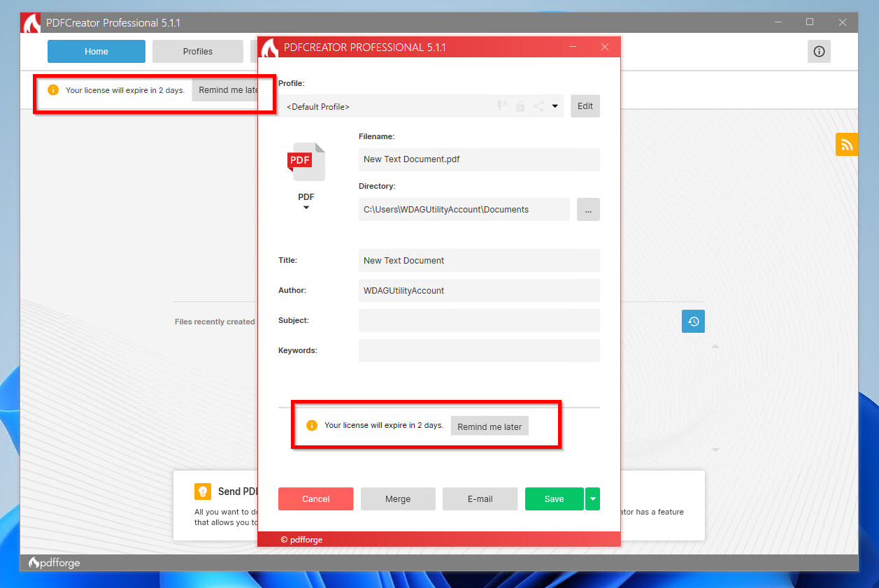Click the PDF file format icon

(x=306, y=162)
